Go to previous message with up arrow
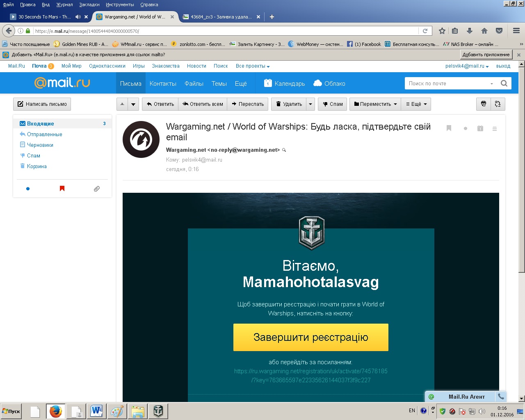 tap(122, 104)
